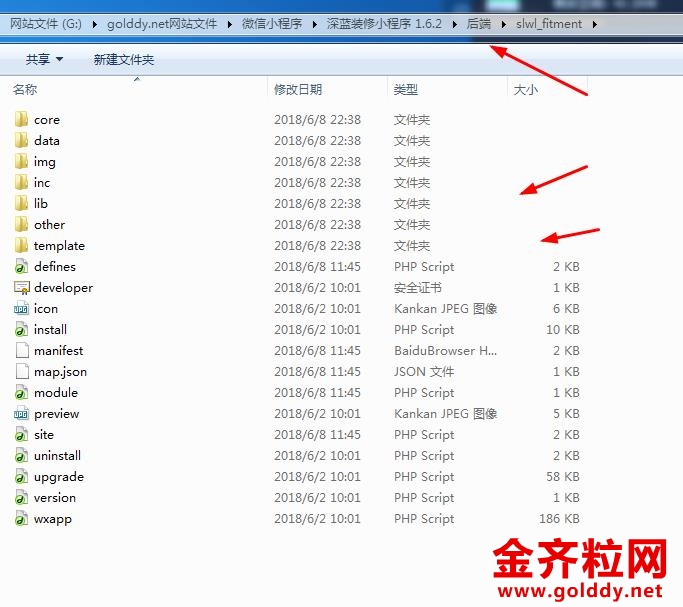Image resolution: width=683 pixels, height=607 pixels.
Task: Select the module PHP file icon
Action: (x=21, y=392)
